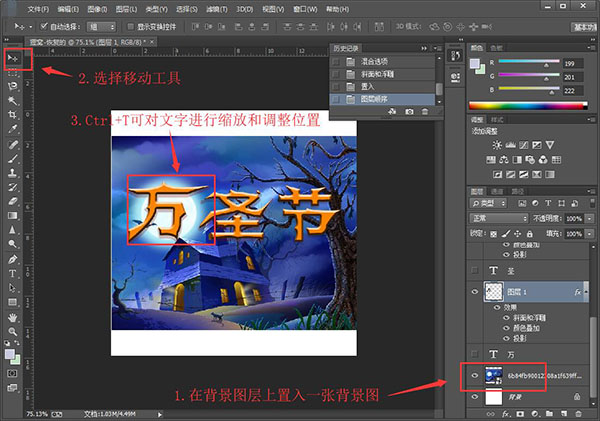Toggle the 斜面和浮雕 effect eye under 图层 1
The width and height of the screenshot is (600, 421).
(x=507, y=318)
